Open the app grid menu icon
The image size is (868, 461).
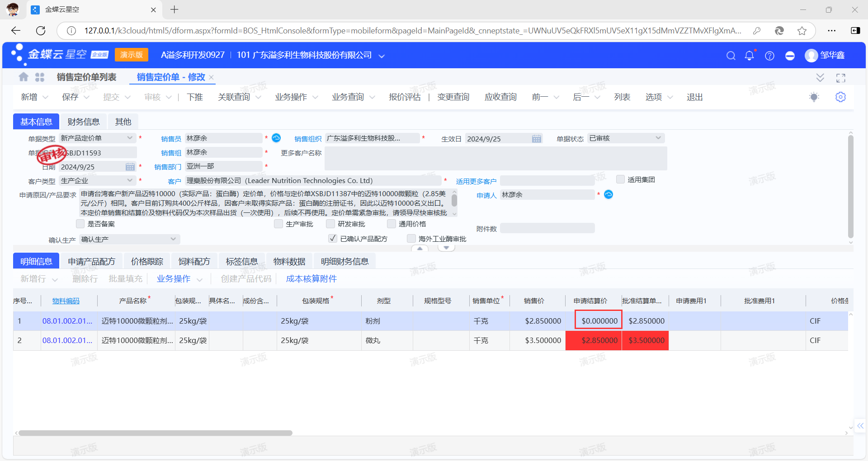point(40,77)
